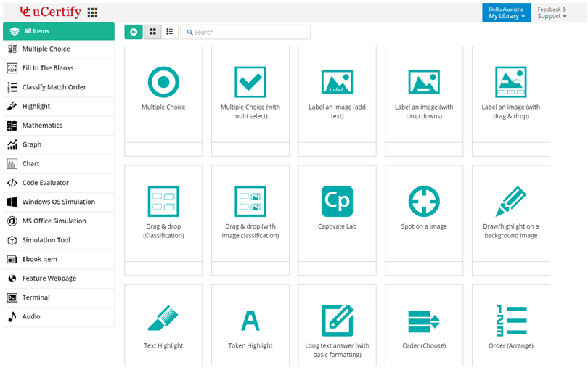This screenshot has width=588, height=370.
Task: Focus the Search field
Action: click(x=245, y=32)
